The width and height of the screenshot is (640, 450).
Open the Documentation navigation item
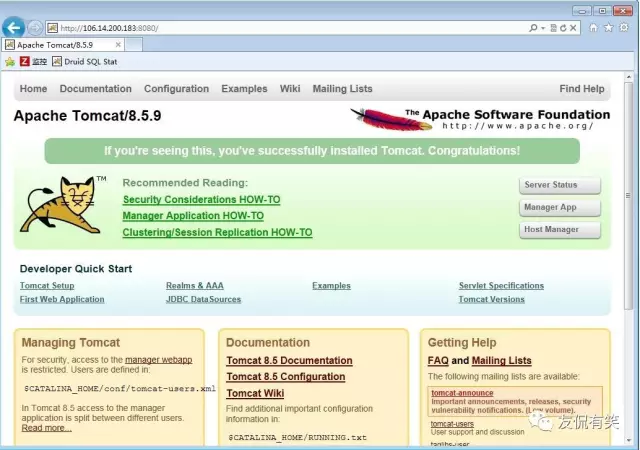click(x=96, y=89)
